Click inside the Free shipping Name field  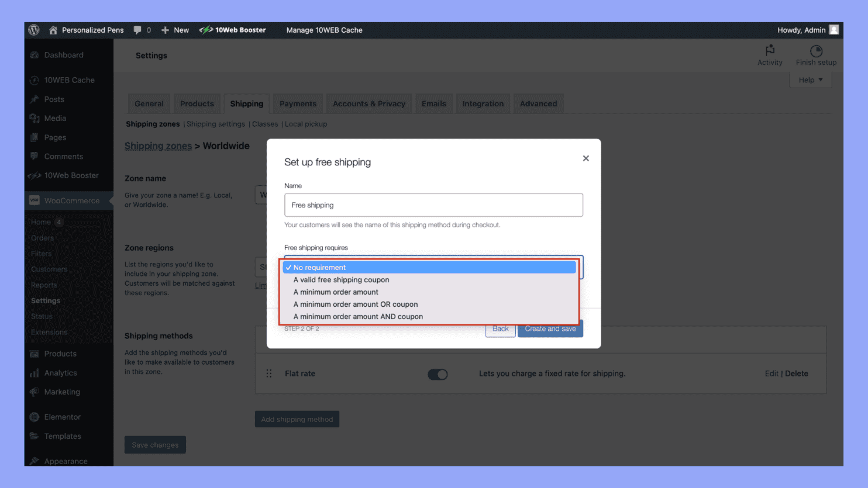pos(433,205)
